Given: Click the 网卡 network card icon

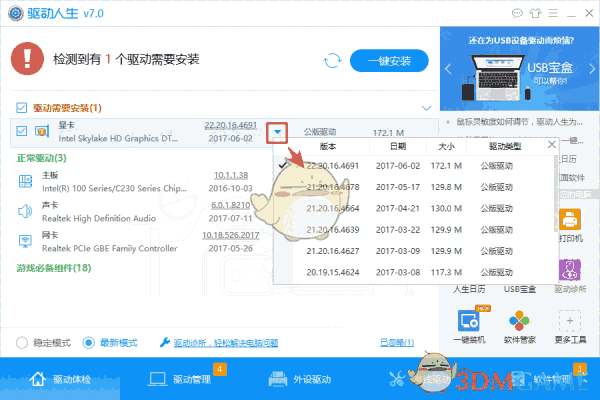Looking at the screenshot, I should tap(25, 241).
